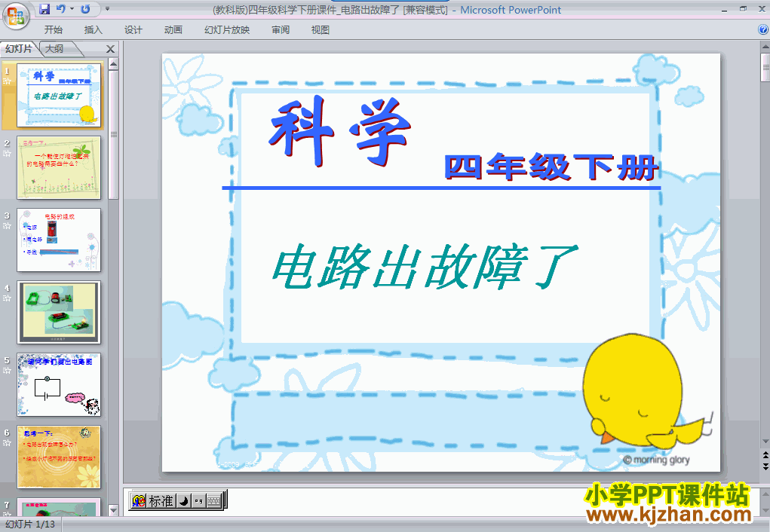Click slide area scroll up arrow
770x532 pixels.
765,47
